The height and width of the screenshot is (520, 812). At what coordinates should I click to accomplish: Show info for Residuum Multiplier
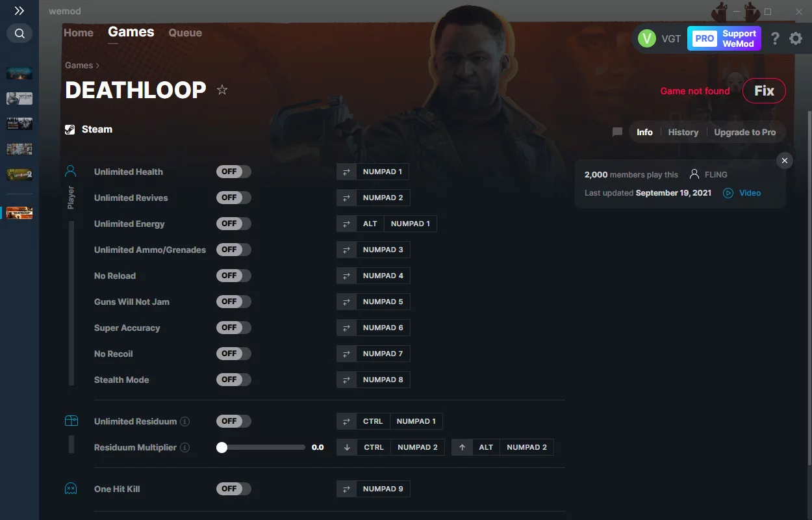point(185,447)
